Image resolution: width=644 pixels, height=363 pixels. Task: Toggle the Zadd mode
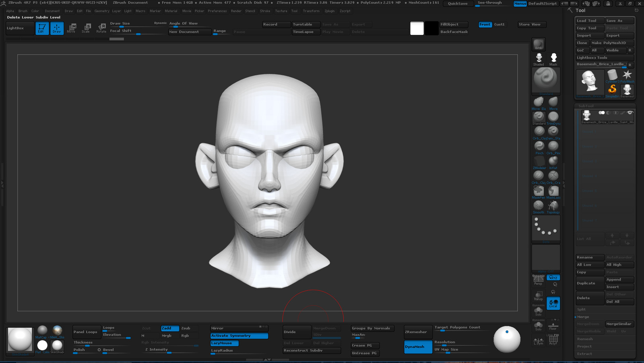pyautogui.click(x=170, y=328)
